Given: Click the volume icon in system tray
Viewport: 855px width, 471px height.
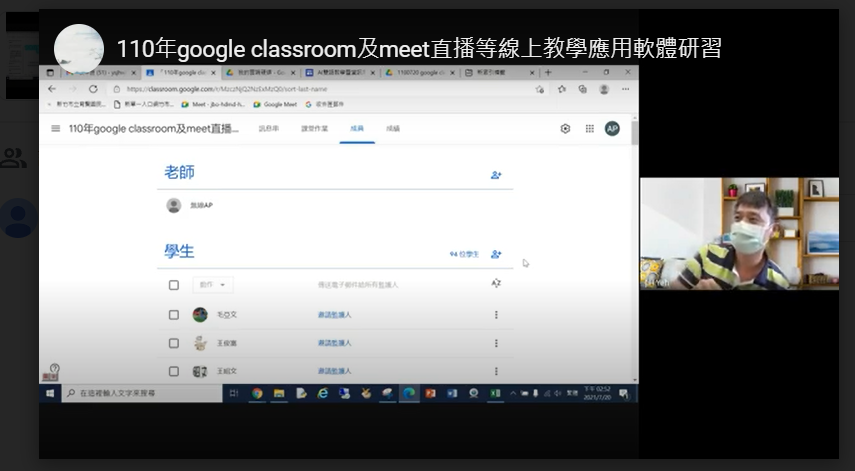Looking at the screenshot, I should coord(557,393).
